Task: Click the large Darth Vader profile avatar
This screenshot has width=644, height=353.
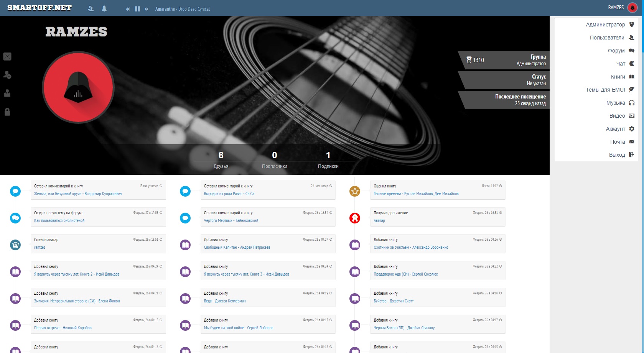Action: [x=78, y=87]
